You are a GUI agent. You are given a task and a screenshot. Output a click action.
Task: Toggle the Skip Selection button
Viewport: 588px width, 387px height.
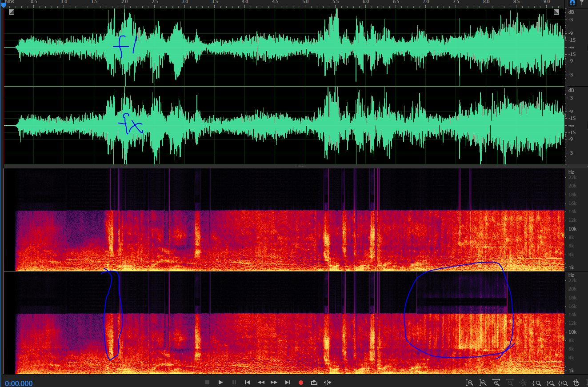click(328, 383)
